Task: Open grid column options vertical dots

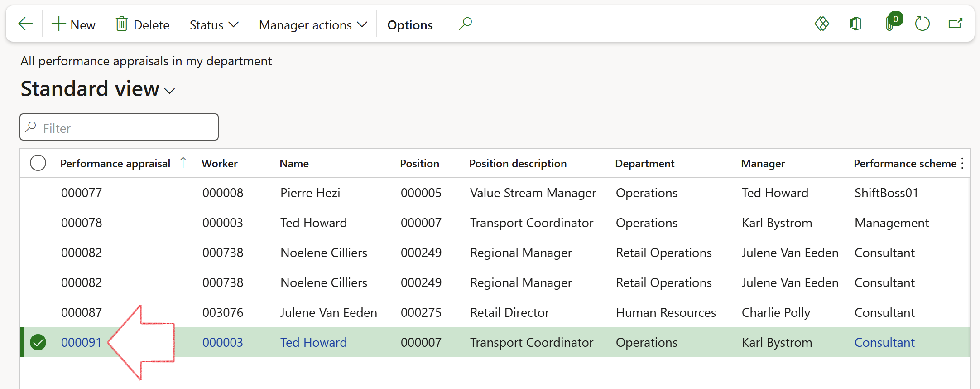Action: coord(962,163)
